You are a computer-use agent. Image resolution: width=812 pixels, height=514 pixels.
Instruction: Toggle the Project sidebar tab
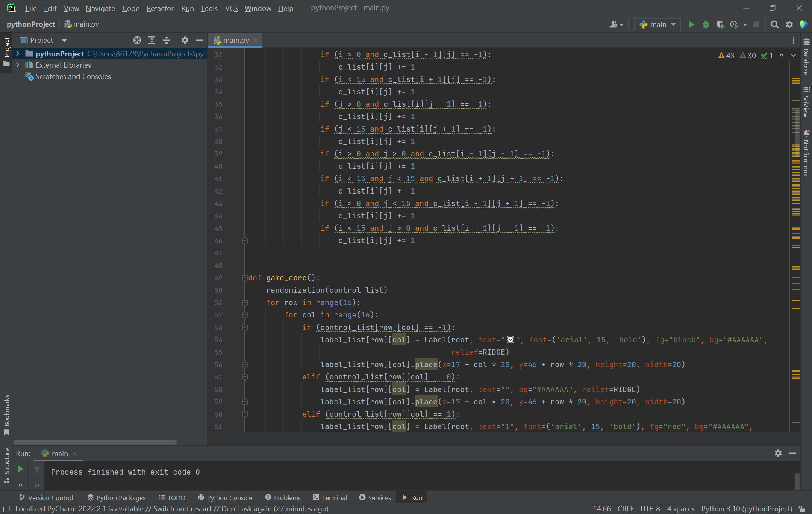click(x=6, y=51)
